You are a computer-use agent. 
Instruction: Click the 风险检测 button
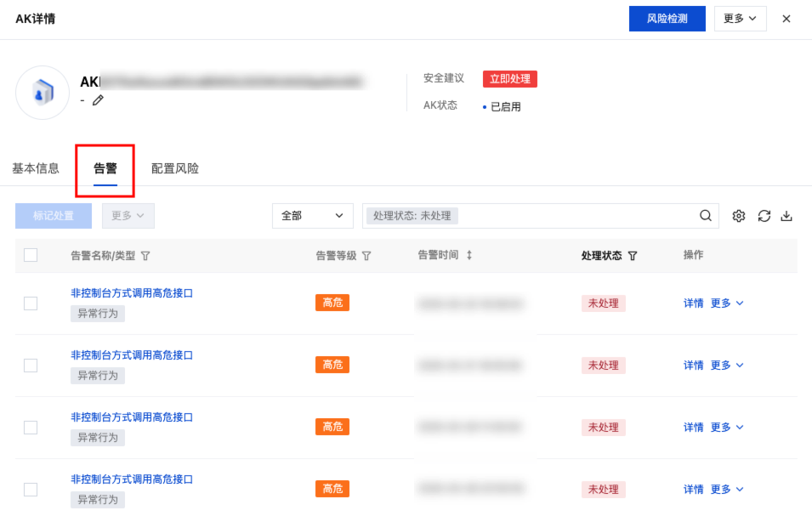click(667, 19)
